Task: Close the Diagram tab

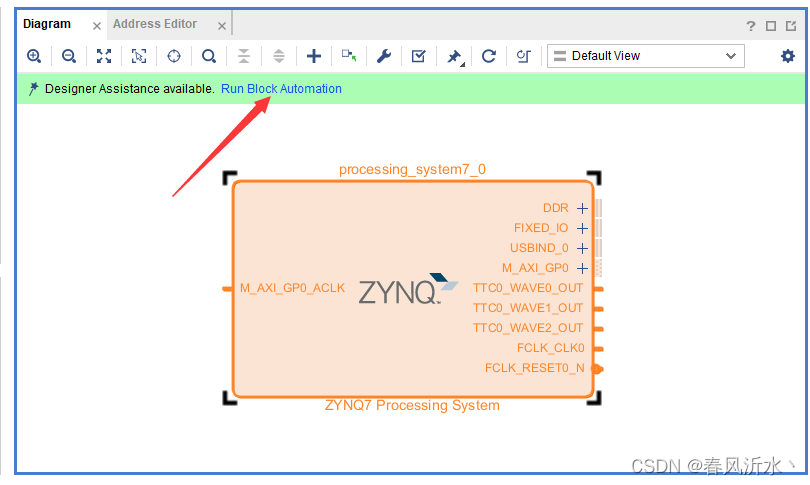Action: [97, 26]
